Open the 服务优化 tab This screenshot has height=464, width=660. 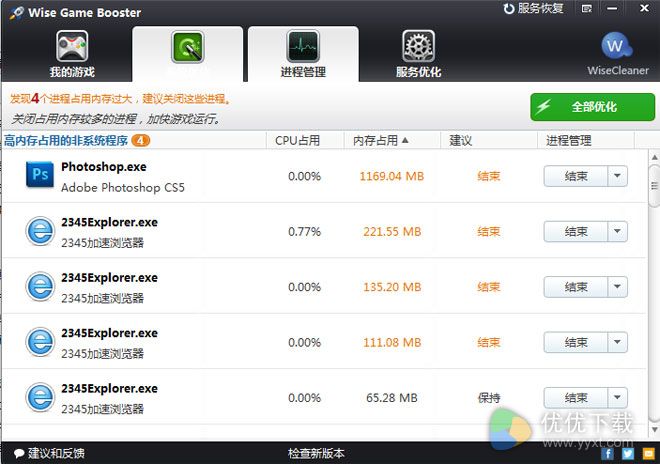418,54
